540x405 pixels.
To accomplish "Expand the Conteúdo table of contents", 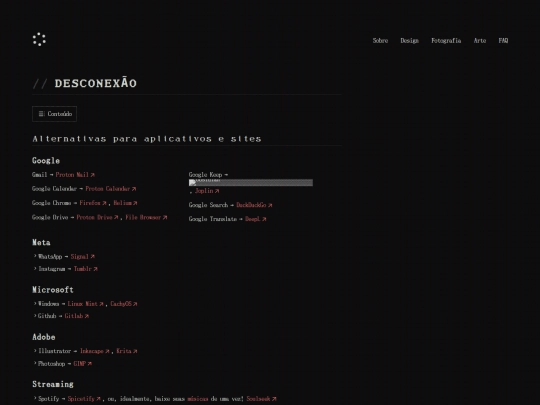I will [x=54, y=114].
